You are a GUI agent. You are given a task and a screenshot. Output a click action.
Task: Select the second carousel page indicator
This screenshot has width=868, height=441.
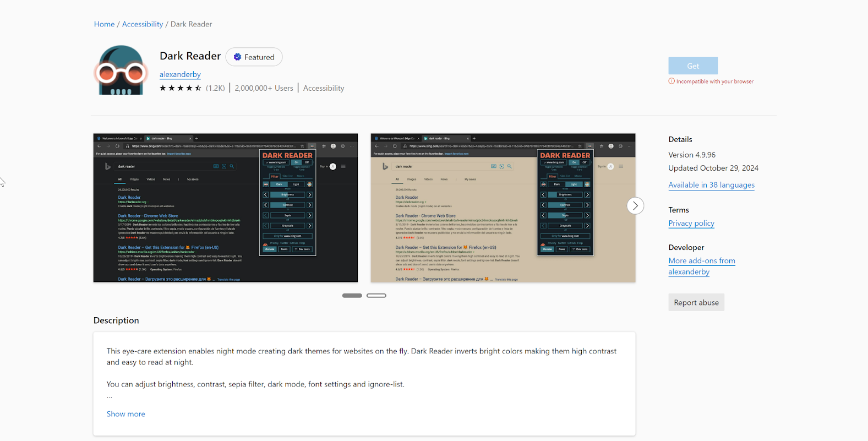click(x=376, y=296)
